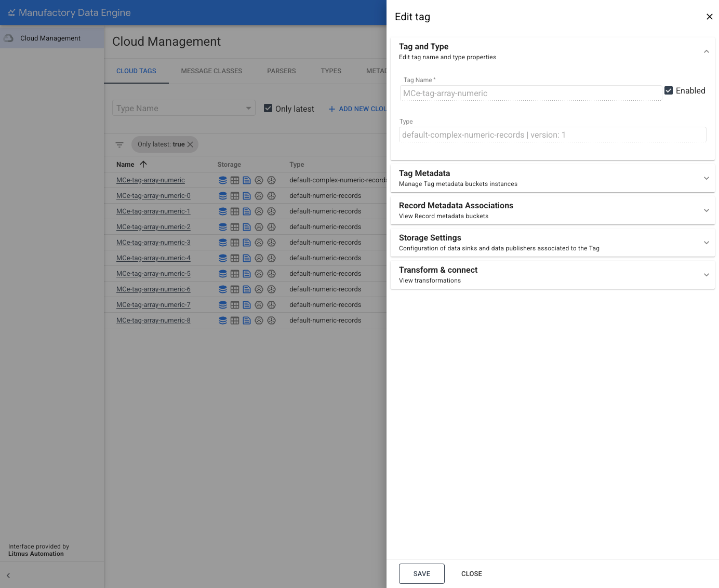This screenshot has width=719, height=588.
Task: Disable the Enabled checkbox in Edit tag
Action: click(669, 90)
